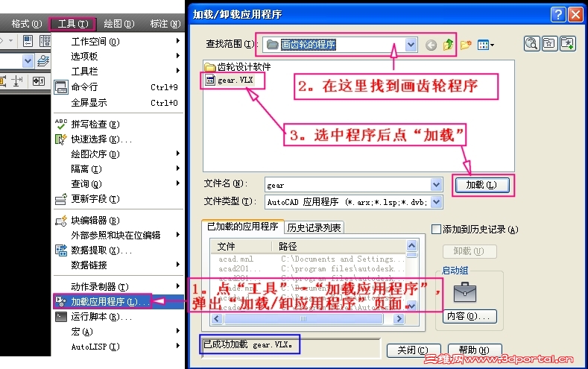Create a new folder in dialog

click(466, 45)
